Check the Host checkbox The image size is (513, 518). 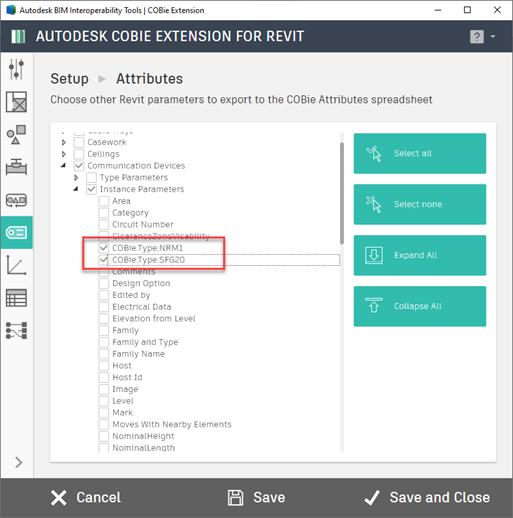[104, 366]
